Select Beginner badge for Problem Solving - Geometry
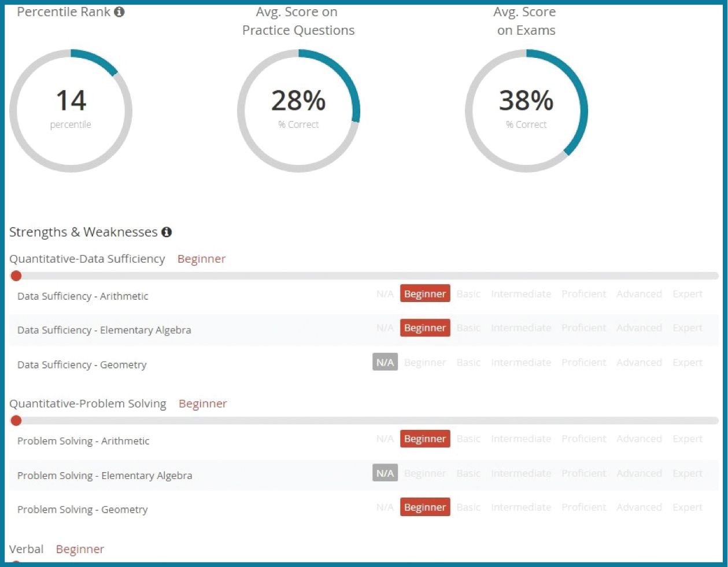728x567 pixels. point(425,507)
